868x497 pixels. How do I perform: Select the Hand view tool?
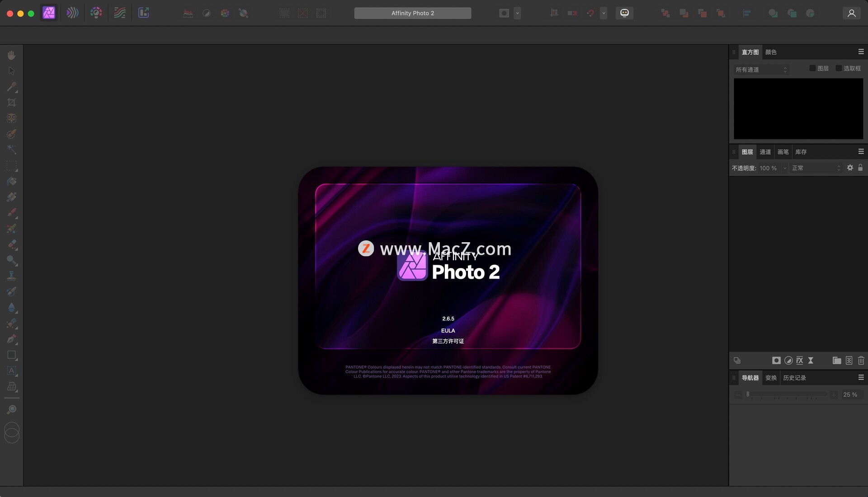11,55
